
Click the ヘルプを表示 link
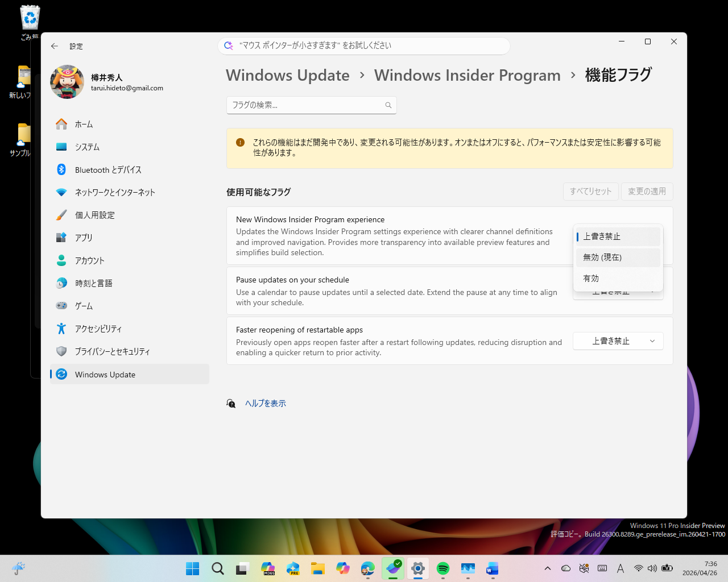pos(265,403)
